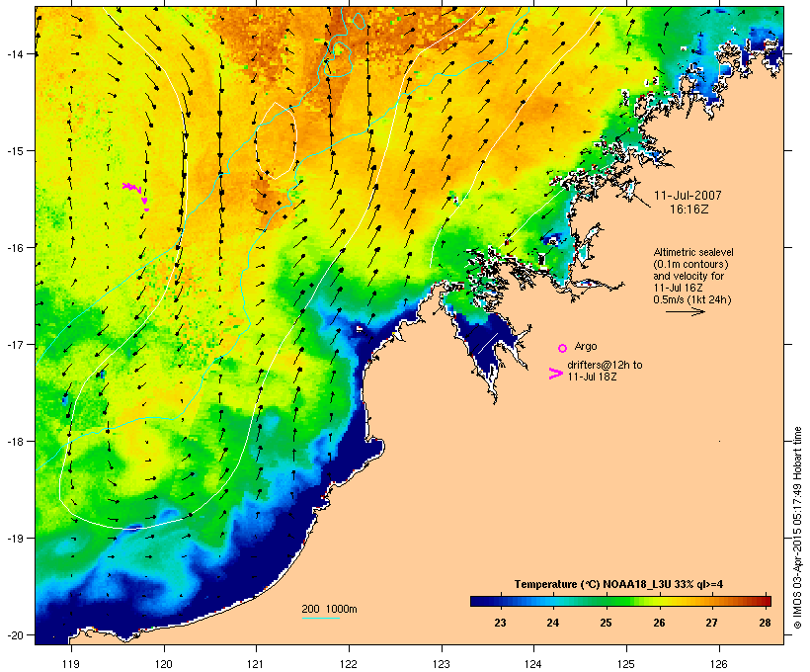Click the dark blue 23° end of colorbar

click(480, 601)
